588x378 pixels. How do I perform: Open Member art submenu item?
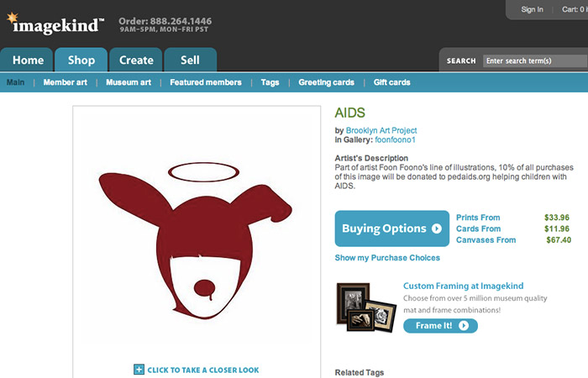point(65,82)
